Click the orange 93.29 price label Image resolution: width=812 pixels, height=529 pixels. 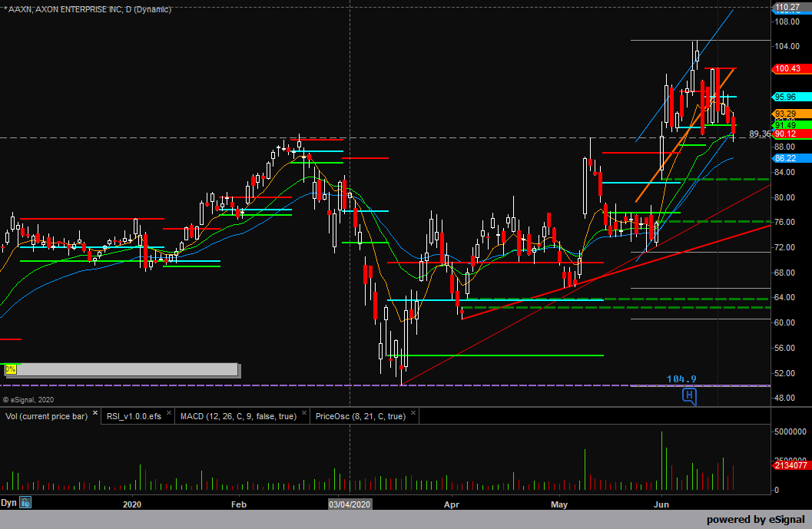pyautogui.click(x=792, y=114)
